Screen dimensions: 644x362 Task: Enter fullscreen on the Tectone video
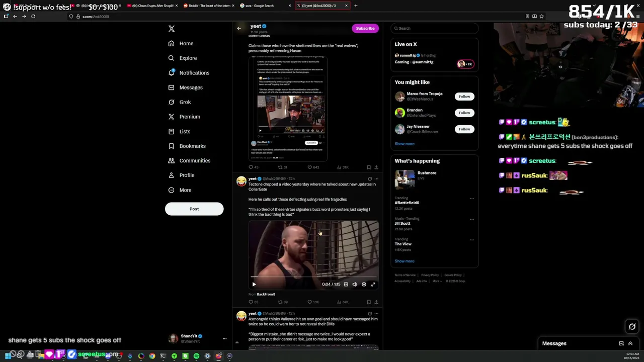(x=373, y=285)
